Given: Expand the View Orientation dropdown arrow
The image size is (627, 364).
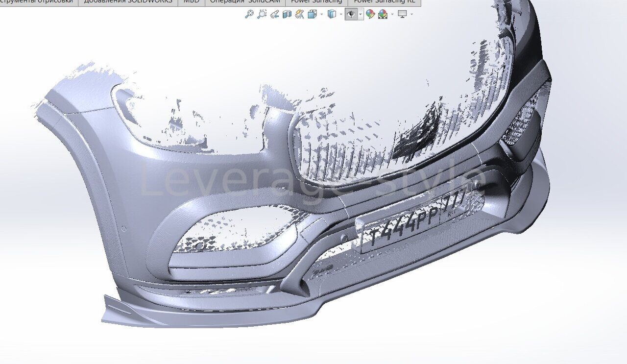Looking at the screenshot, I should point(321,14).
